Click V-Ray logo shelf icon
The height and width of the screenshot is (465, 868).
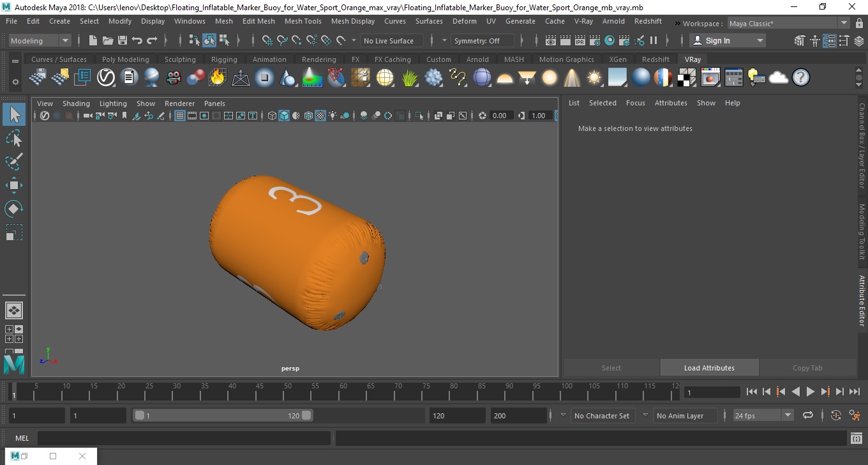pyautogui.click(x=105, y=78)
